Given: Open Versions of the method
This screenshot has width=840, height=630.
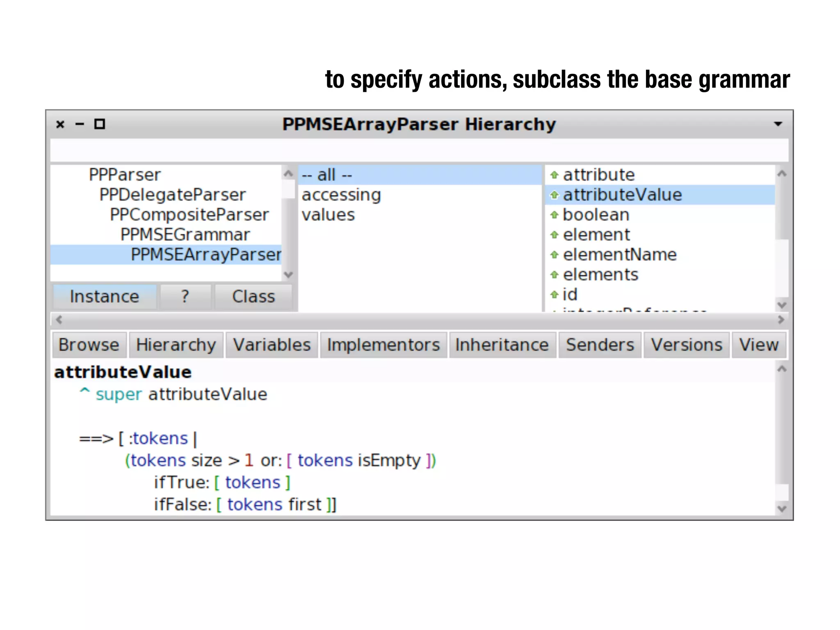Looking at the screenshot, I should [x=687, y=345].
